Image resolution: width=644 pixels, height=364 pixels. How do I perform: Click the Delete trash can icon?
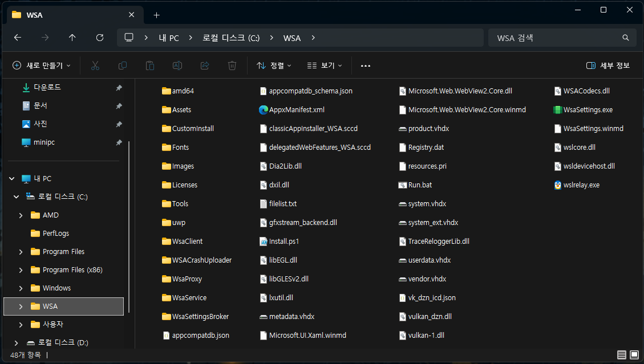(x=232, y=66)
